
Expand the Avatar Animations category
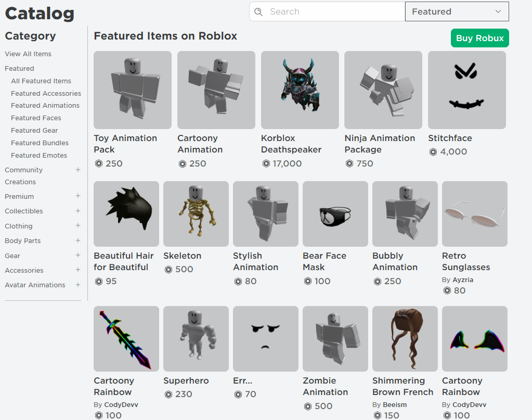(77, 285)
